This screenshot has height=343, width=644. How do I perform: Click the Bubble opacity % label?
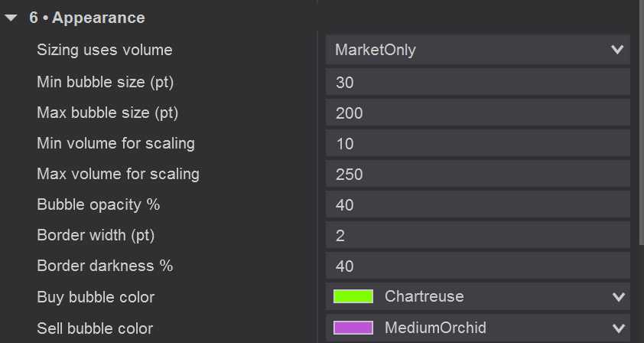click(x=99, y=205)
